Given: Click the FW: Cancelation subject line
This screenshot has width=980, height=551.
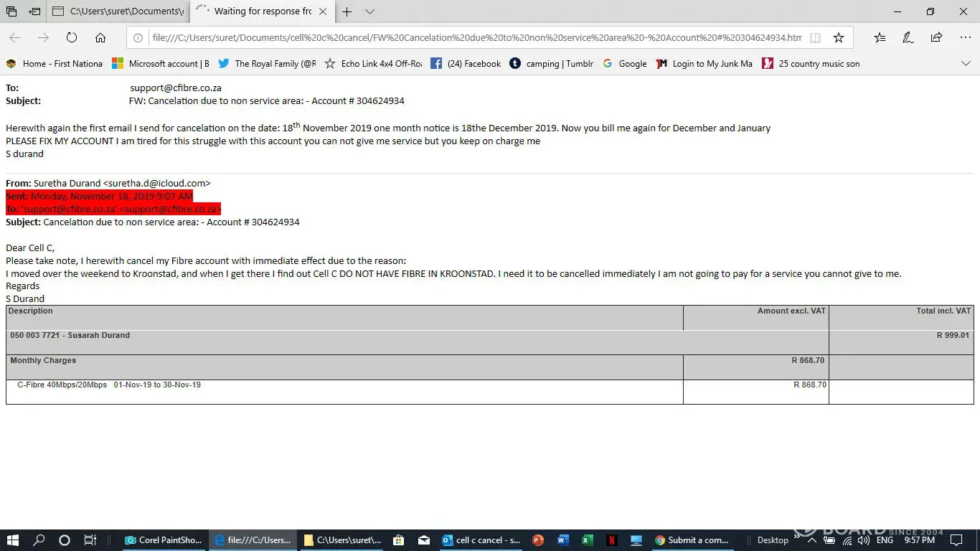Looking at the screenshot, I should (x=267, y=101).
